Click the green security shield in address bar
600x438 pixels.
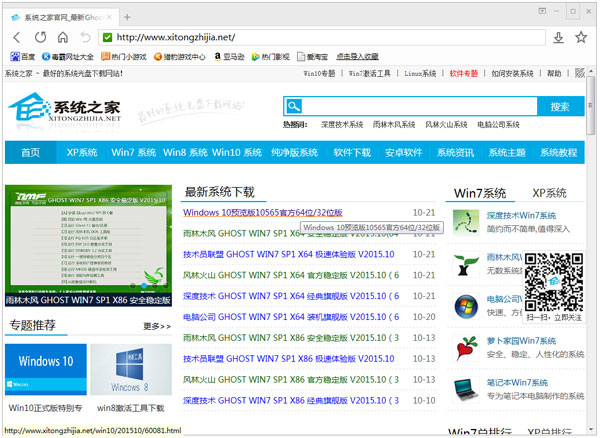pos(108,37)
